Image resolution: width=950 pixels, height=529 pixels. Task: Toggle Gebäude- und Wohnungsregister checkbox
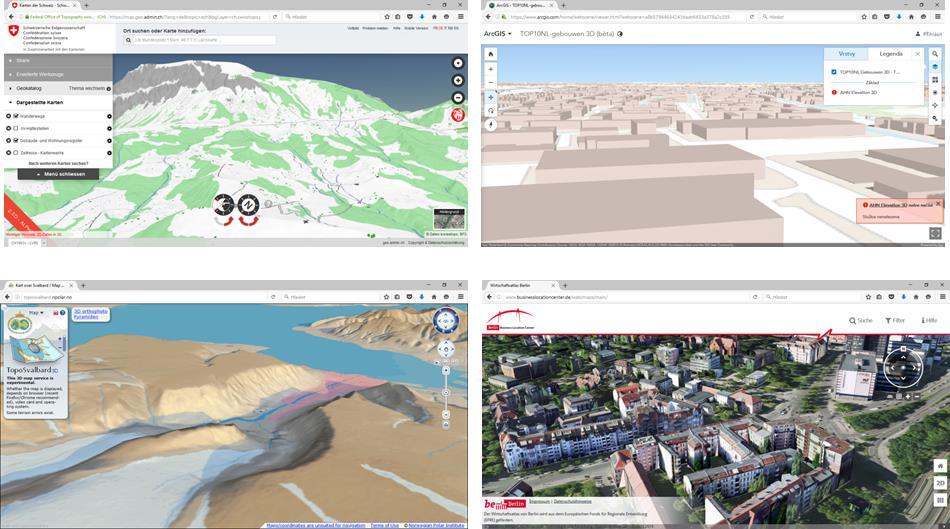[x=16, y=141]
